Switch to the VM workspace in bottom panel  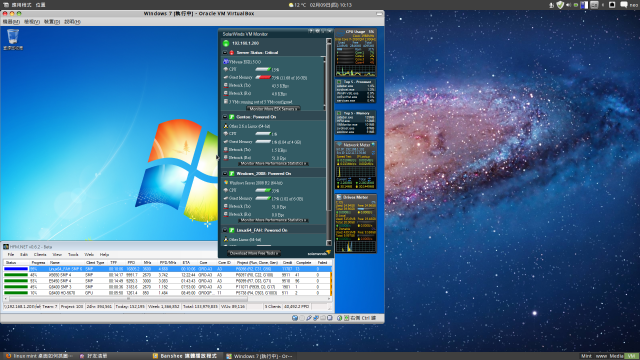point(632,356)
